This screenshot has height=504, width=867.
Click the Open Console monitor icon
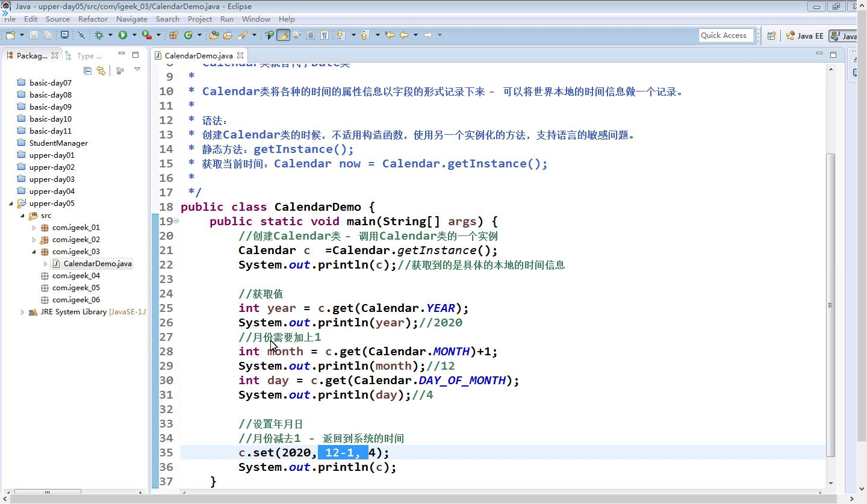click(x=64, y=36)
